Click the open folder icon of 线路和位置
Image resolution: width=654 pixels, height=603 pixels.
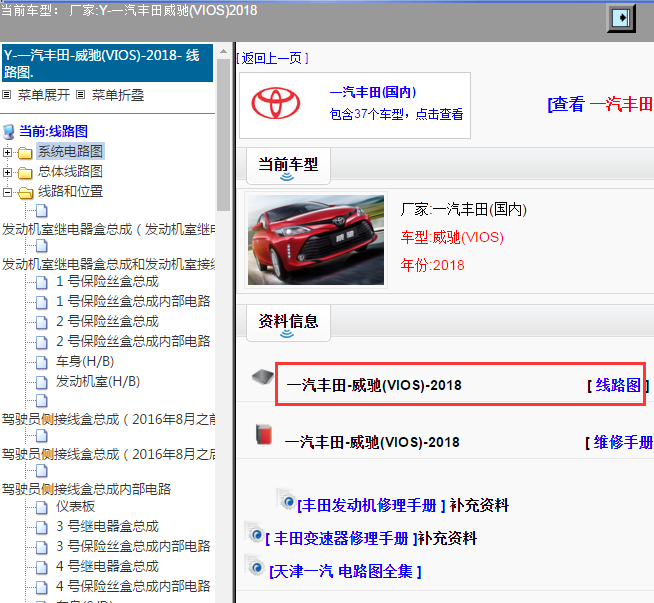[25, 192]
